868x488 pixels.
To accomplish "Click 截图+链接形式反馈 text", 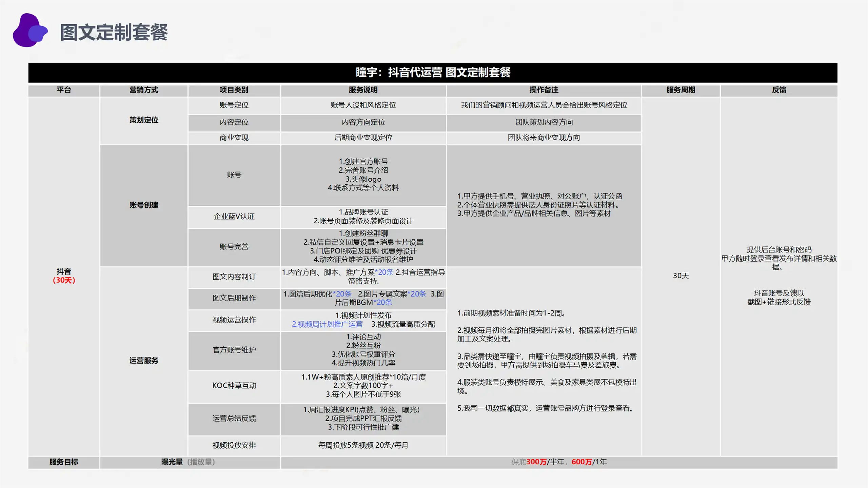I will tap(779, 302).
